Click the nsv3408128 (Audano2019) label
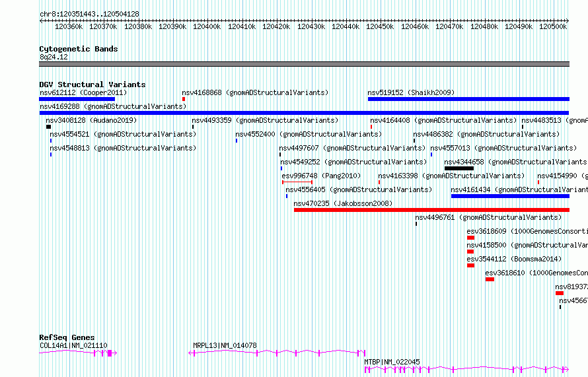 click(91, 120)
